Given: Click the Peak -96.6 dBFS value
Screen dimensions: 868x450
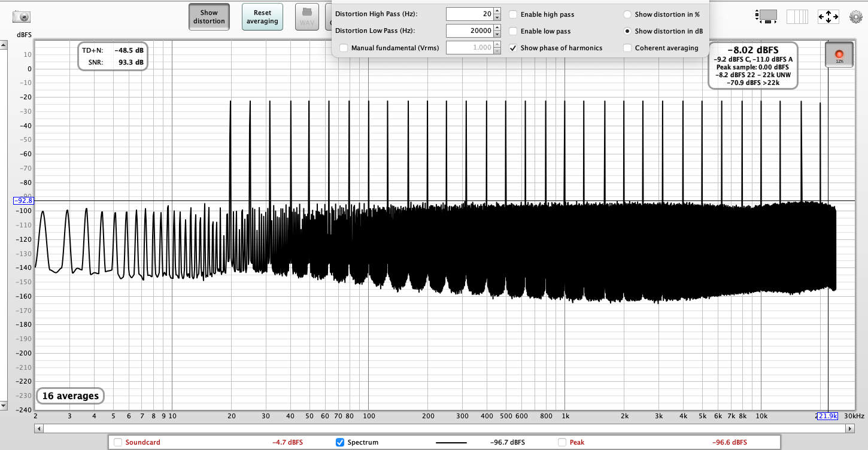Looking at the screenshot, I should pos(729,442).
